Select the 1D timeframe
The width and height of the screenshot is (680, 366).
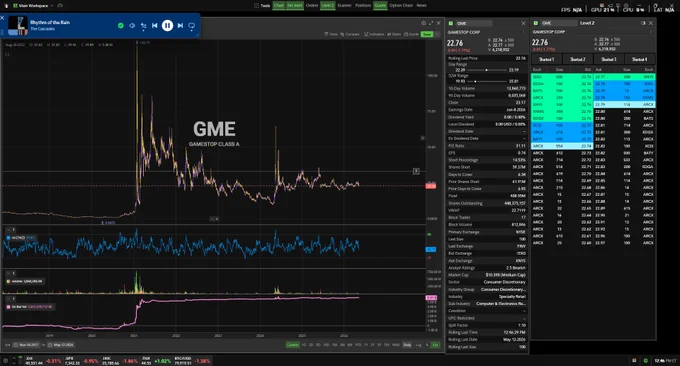tap(304, 345)
